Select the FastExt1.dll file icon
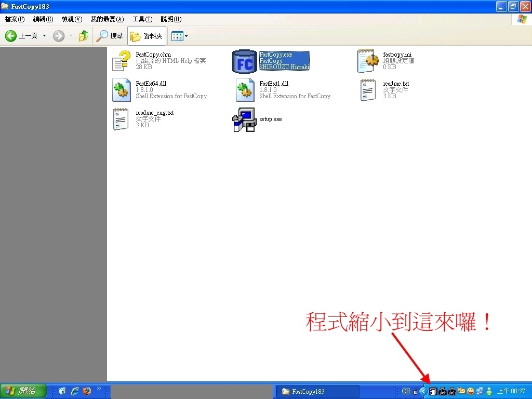 [x=245, y=90]
